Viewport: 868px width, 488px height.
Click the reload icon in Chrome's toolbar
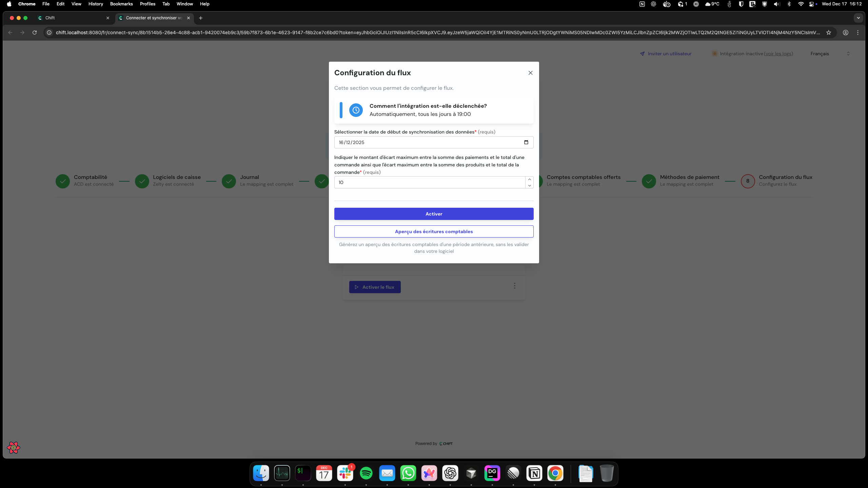[x=34, y=32]
